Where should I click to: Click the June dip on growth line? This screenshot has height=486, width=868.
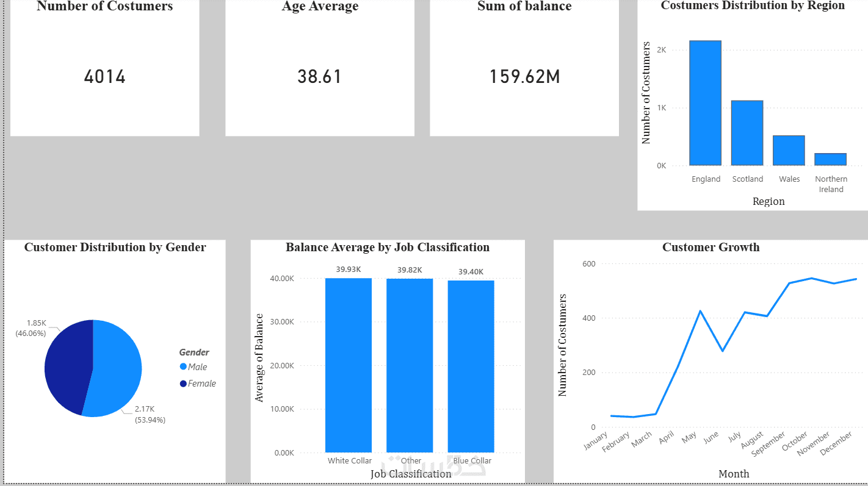pyautogui.click(x=723, y=351)
